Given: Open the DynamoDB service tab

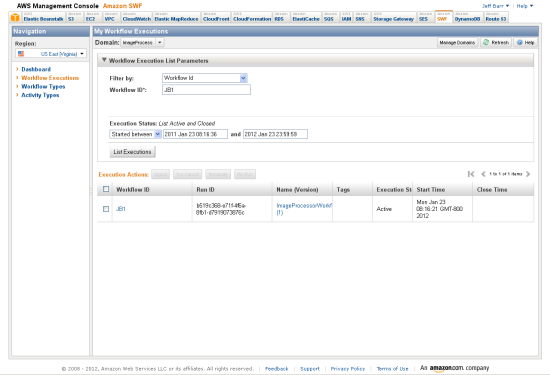Looking at the screenshot, I should click(x=468, y=17).
